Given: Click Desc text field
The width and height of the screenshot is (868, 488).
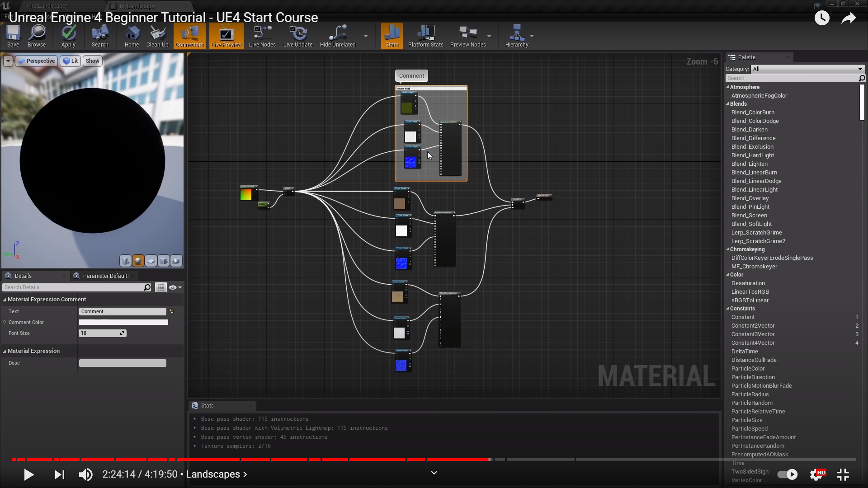Looking at the screenshot, I should (x=123, y=363).
